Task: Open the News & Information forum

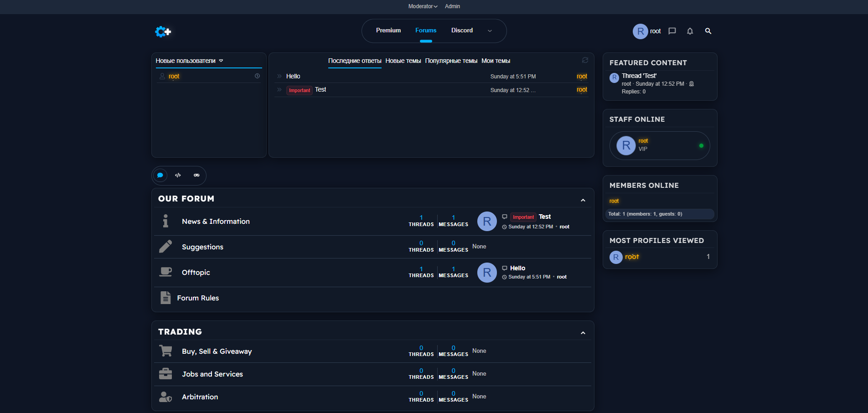Action: [216, 222]
